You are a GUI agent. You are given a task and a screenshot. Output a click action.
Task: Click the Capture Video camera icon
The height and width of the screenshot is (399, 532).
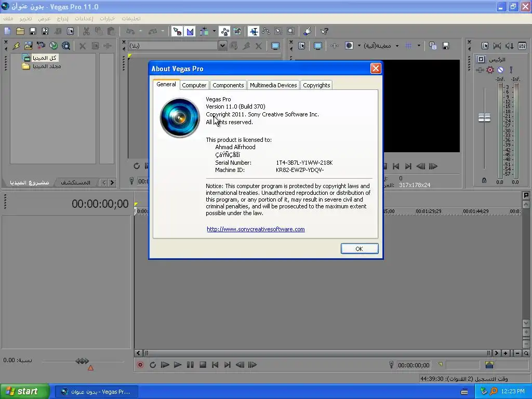click(41, 46)
